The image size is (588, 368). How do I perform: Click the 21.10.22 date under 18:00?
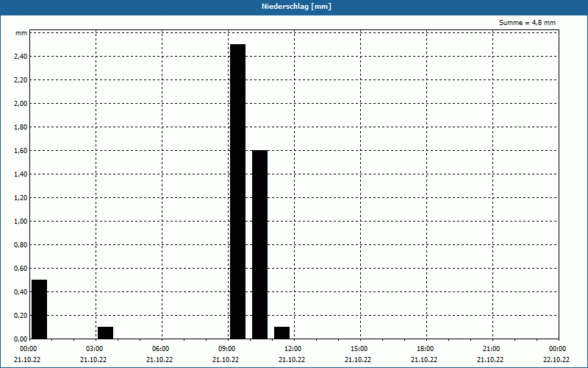pos(424,360)
